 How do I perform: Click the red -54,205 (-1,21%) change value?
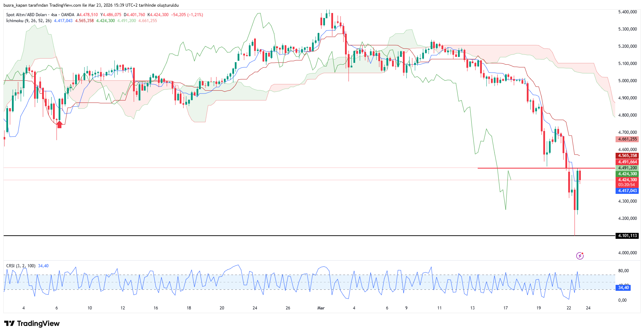click(187, 15)
